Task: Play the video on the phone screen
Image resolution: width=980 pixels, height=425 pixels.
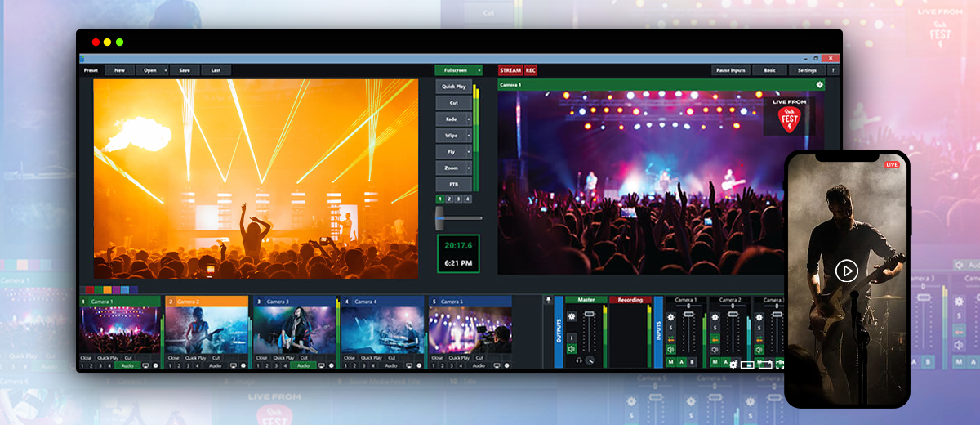Action: 847,271
